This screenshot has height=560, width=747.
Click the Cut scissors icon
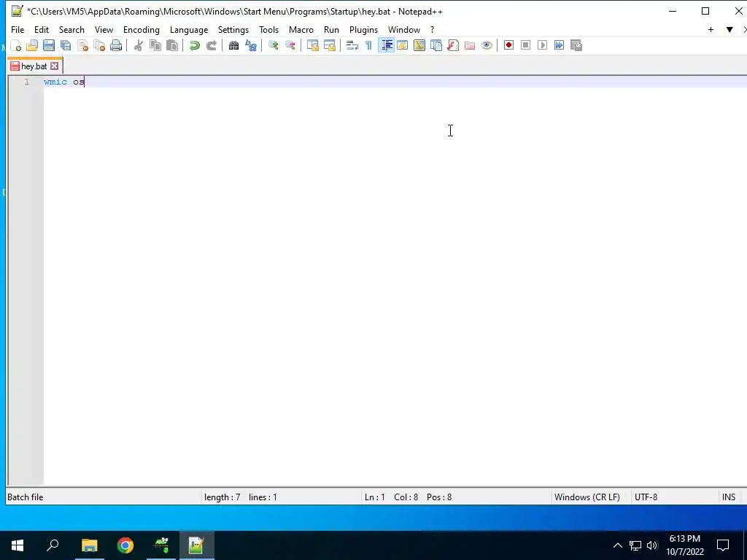click(x=138, y=45)
